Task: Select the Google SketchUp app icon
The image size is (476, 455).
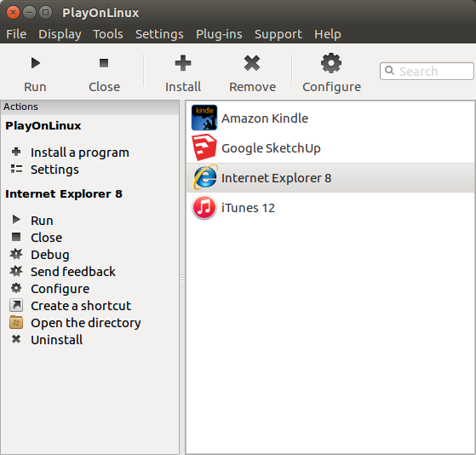Action: [204, 147]
